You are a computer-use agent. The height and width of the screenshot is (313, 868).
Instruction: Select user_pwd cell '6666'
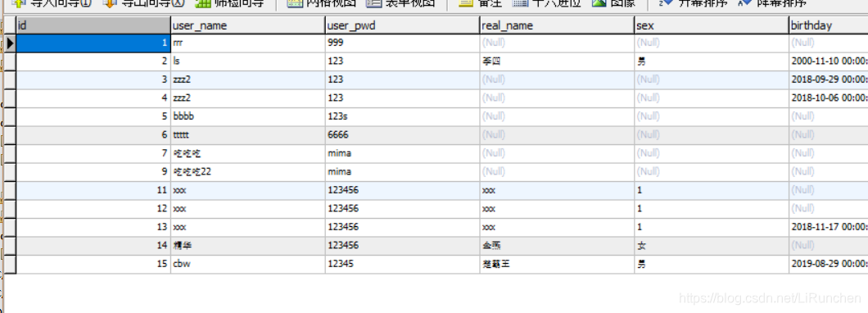[x=402, y=135]
